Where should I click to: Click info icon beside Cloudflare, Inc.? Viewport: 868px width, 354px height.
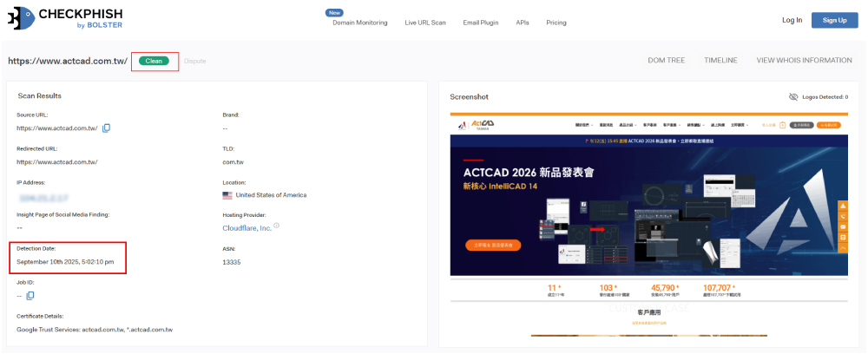tap(277, 226)
